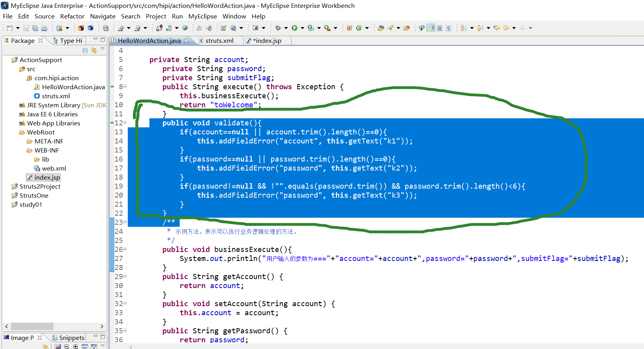Open the Refactor menu

72,16
